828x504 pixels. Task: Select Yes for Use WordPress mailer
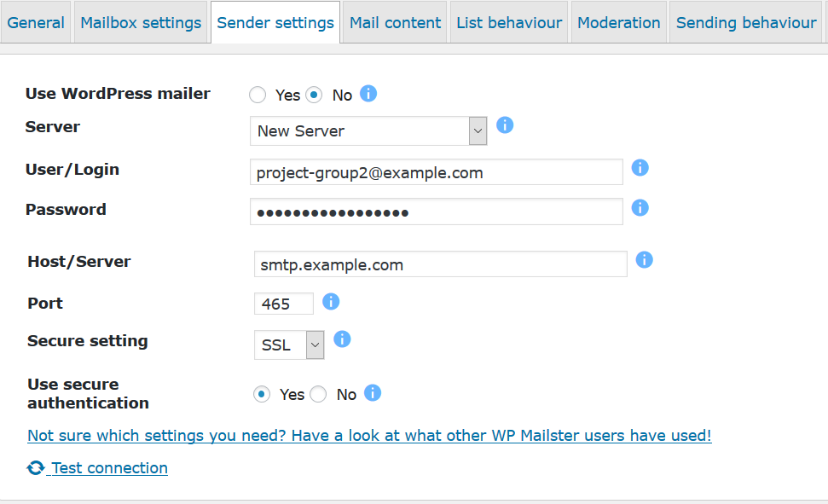[x=258, y=95]
